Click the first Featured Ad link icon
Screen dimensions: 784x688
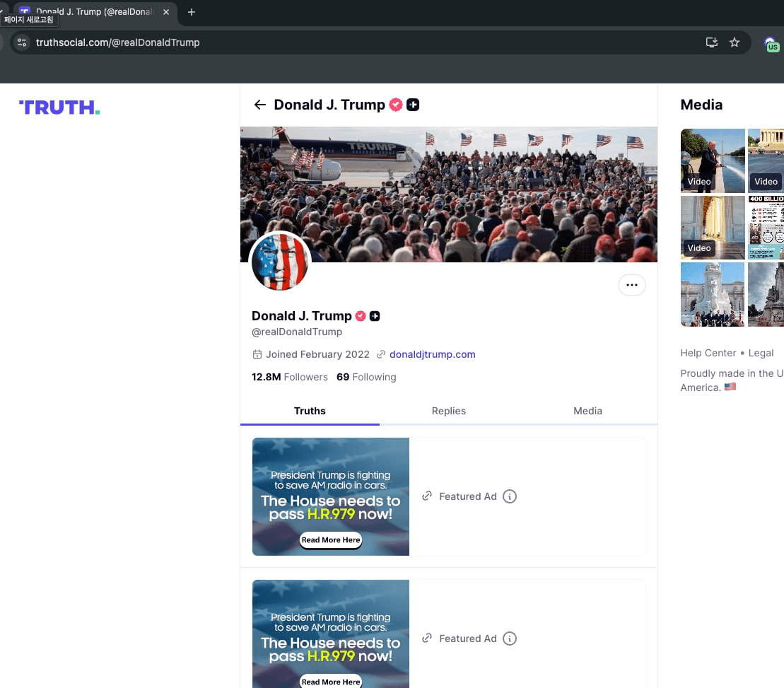426,496
